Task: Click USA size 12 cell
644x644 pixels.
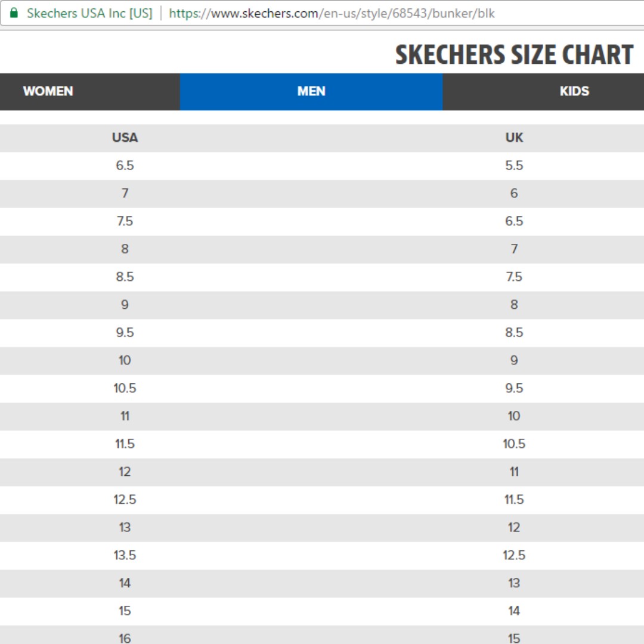Action: (x=125, y=472)
